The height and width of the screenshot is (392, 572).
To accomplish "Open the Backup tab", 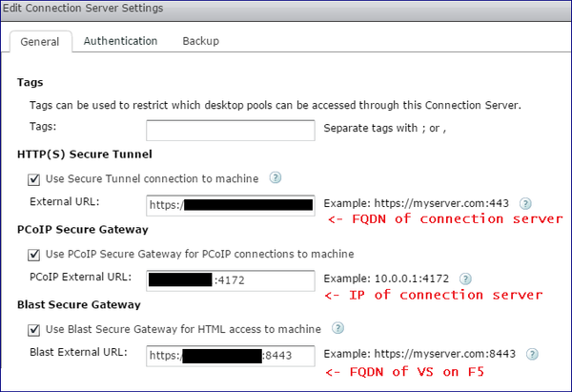I will [200, 41].
